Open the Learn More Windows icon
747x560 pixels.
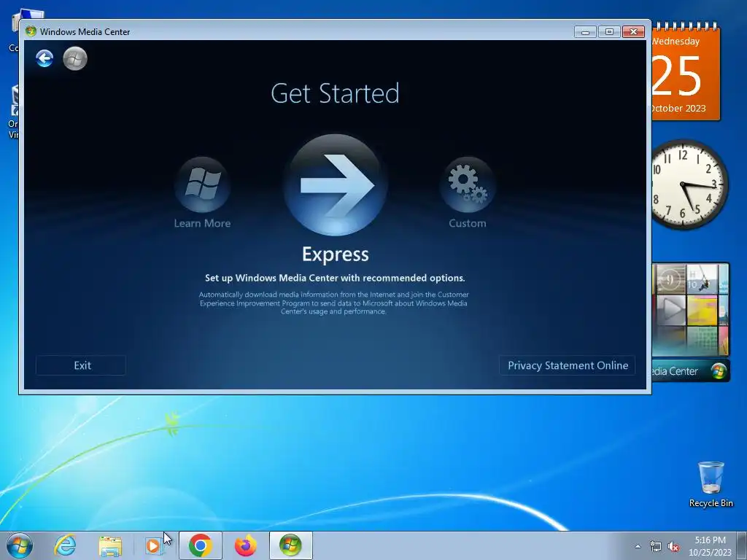click(203, 184)
